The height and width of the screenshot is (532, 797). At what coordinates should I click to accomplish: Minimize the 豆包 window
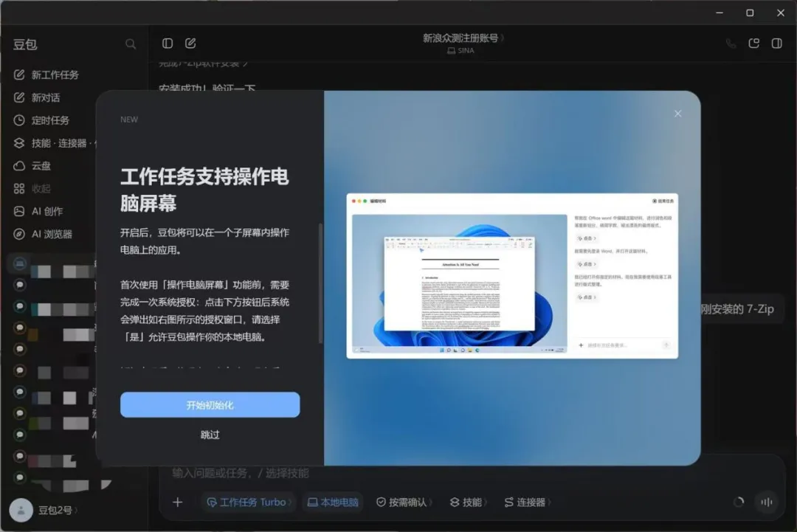pos(720,13)
